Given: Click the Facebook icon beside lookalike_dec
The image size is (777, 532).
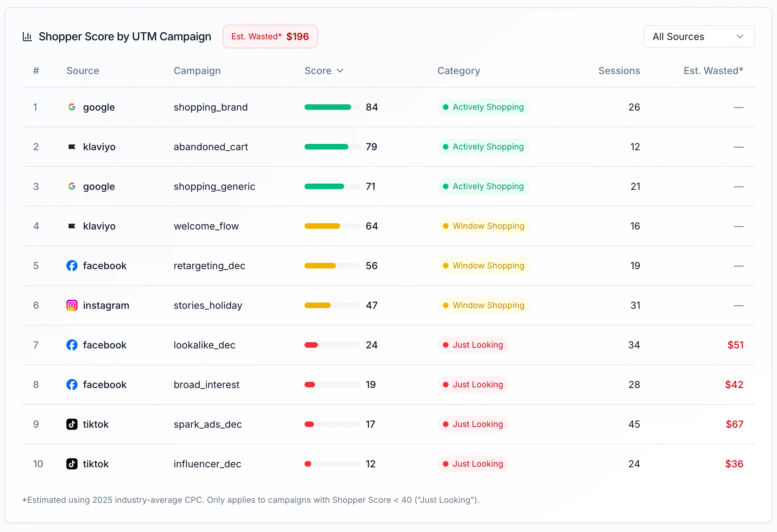Looking at the screenshot, I should (x=72, y=345).
